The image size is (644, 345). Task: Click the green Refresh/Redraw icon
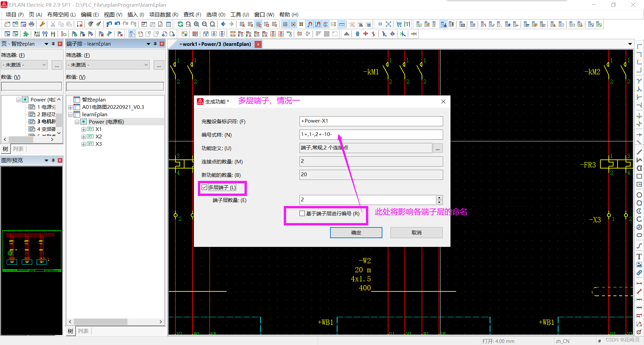tap(180, 24)
